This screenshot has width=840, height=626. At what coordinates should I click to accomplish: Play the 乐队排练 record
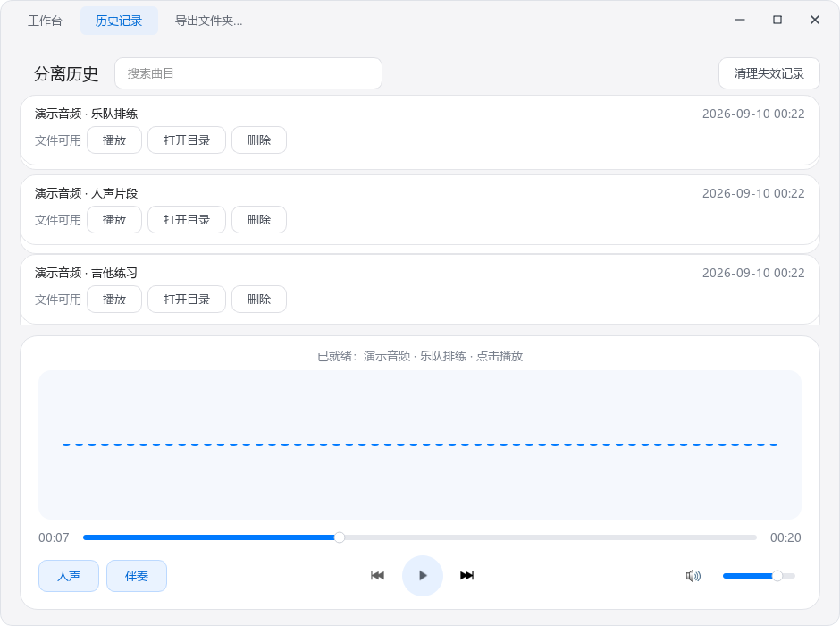(114, 140)
